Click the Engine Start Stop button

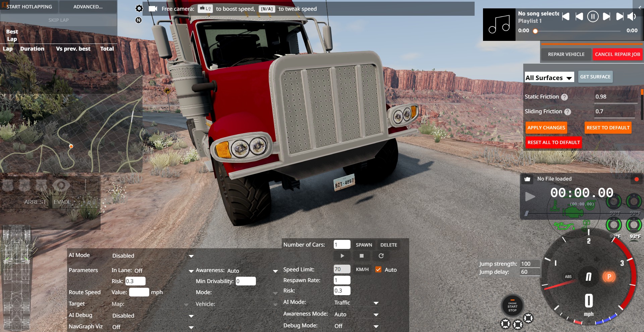point(512,306)
